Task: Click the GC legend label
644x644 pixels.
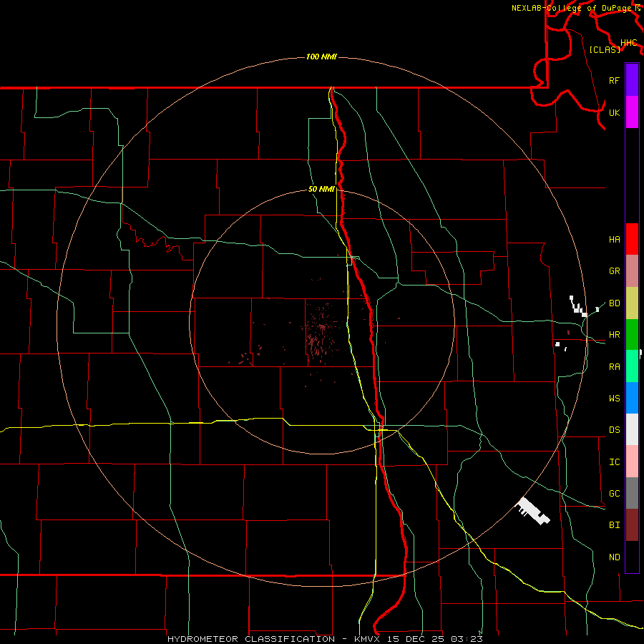Action: click(x=614, y=494)
